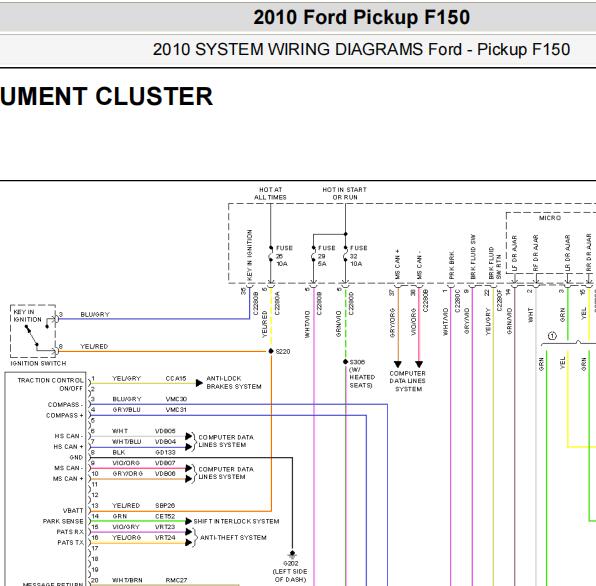596x586 pixels.
Task: Select the "GRY/BLU" wire color on pin 4
Action: pyautogui.click(x=126, y=410)
